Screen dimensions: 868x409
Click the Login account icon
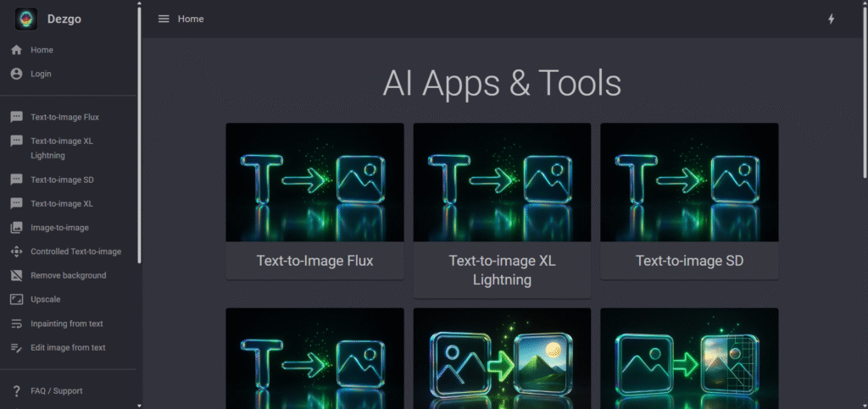coord(17,74)
